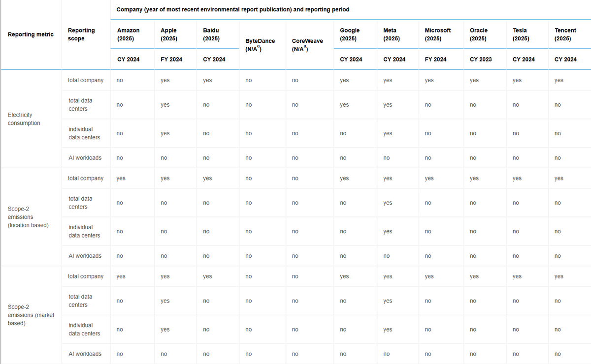Screen dimensions: 591x364
Task: Click 'individual data centers' scope under Scope-2 market based
Action: pyautogui.click(x=84, y=330)
